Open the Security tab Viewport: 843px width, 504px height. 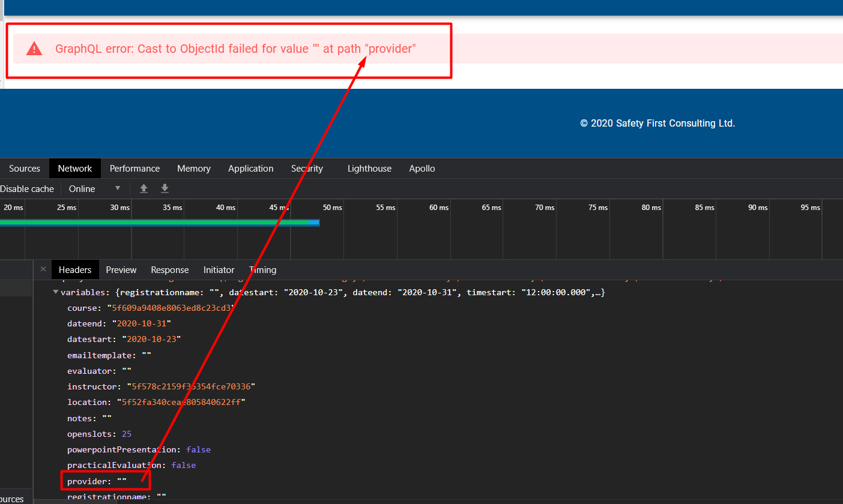[x=307, y=169]
